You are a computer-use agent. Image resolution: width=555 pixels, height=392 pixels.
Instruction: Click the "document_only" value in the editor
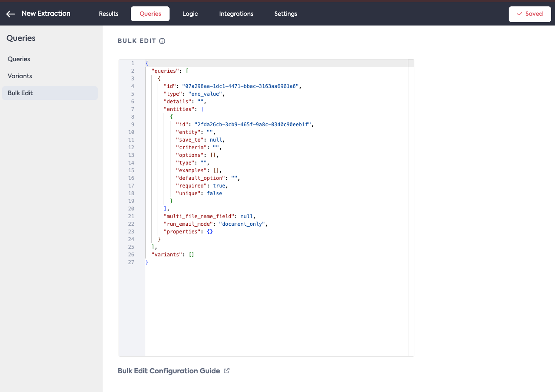tap(242, 224)
